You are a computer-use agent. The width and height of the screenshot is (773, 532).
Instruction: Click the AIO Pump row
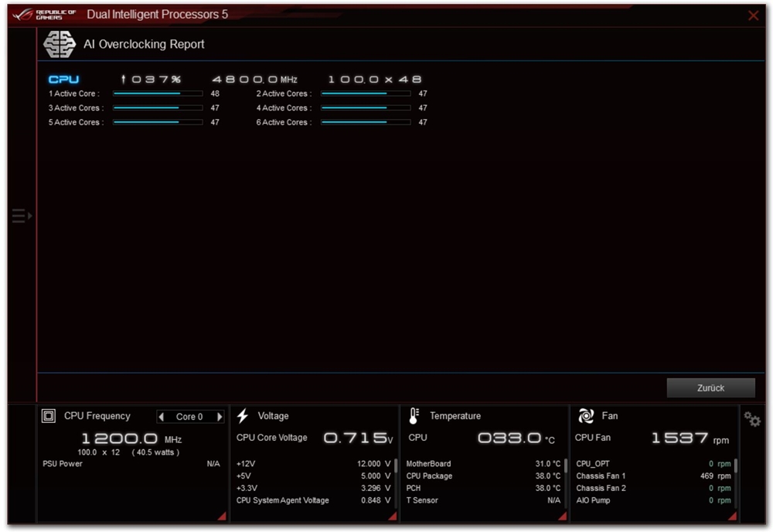(653, 500)
